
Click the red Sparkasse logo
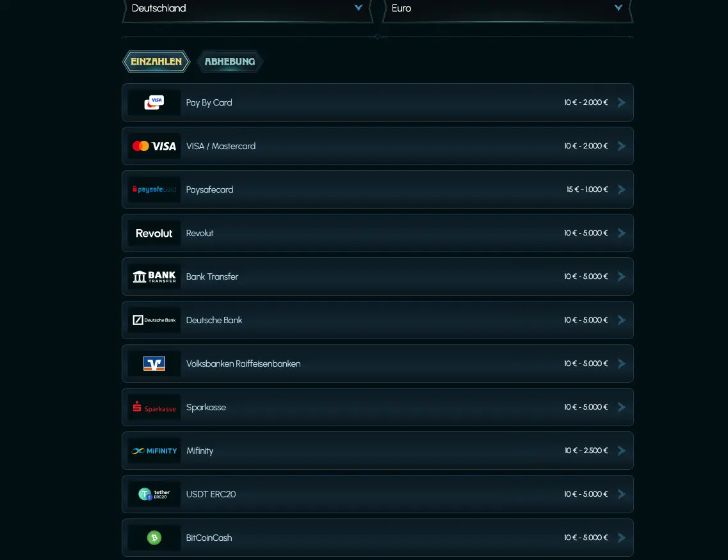(154, 407)
